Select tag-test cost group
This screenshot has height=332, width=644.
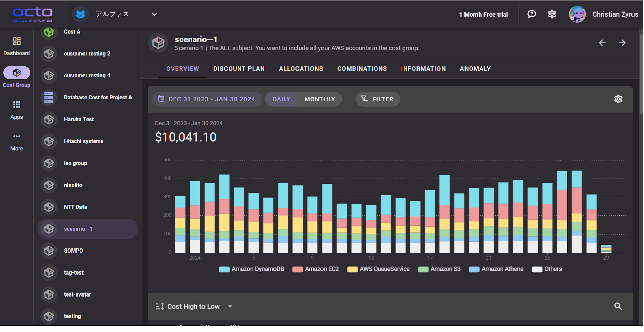click(87, 272)
